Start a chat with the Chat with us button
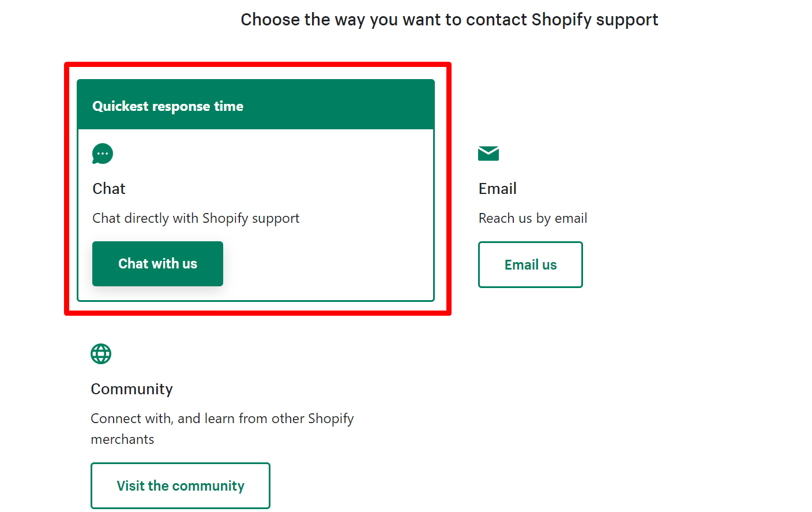This screenshot has height=512, width=812. 157,264
